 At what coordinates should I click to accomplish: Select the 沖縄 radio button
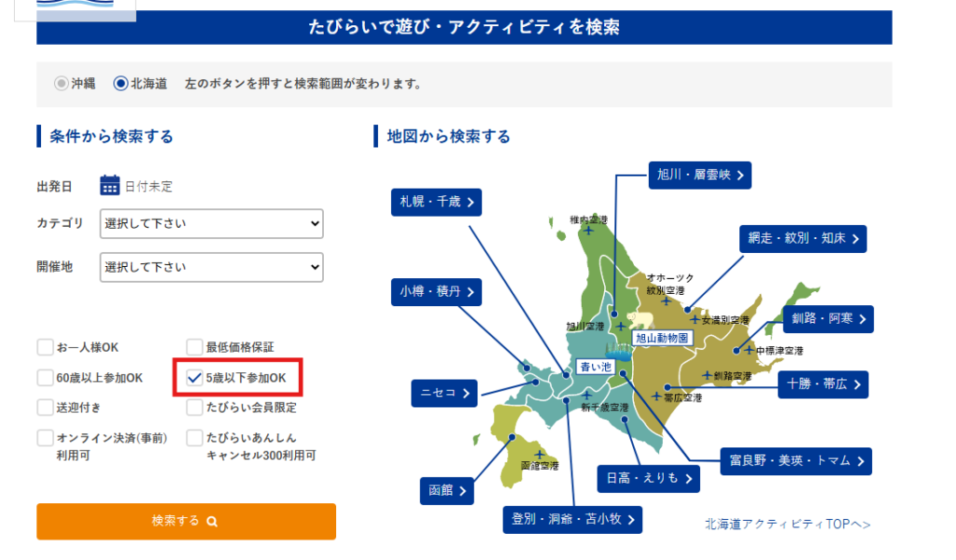[x=61, y=83]
